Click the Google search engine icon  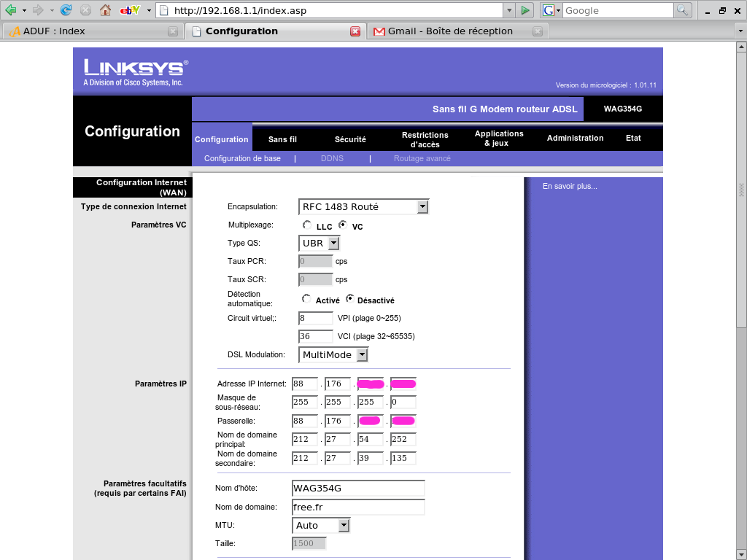coord(549,10)
